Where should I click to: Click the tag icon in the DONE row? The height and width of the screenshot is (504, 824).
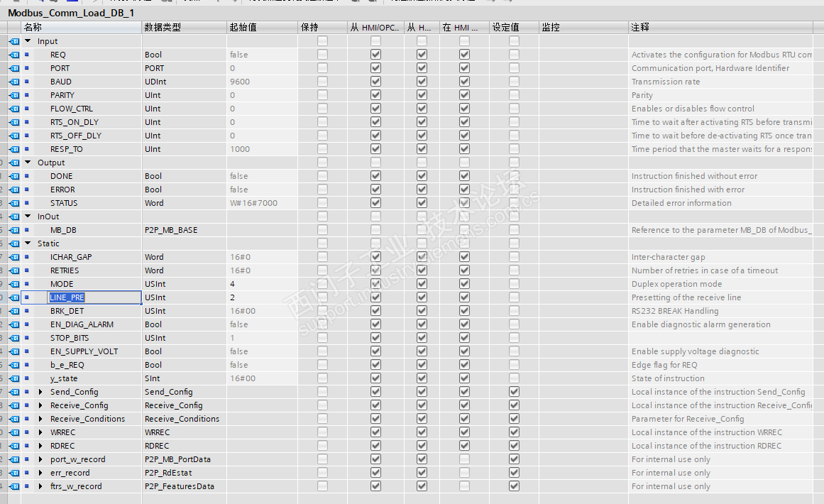(x=14, y=176)
